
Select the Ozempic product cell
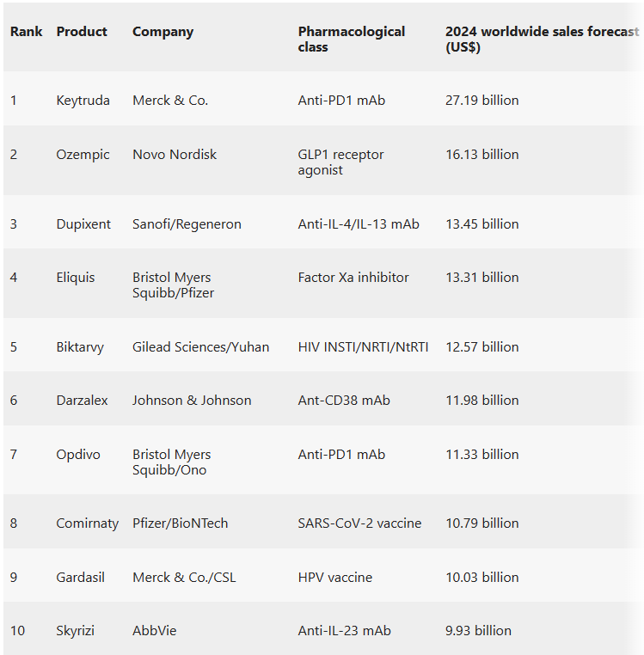pyautogui.click(x=83, y=155)
